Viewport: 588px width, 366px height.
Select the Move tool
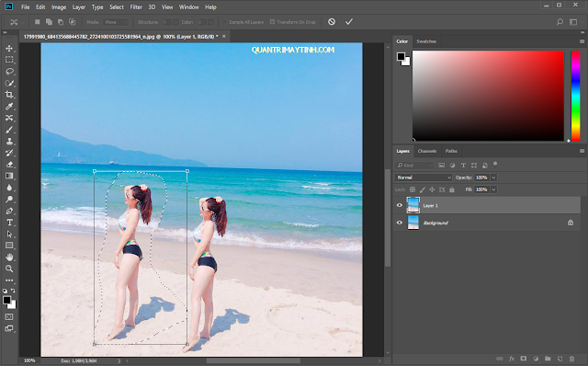(x=9, y=48)
